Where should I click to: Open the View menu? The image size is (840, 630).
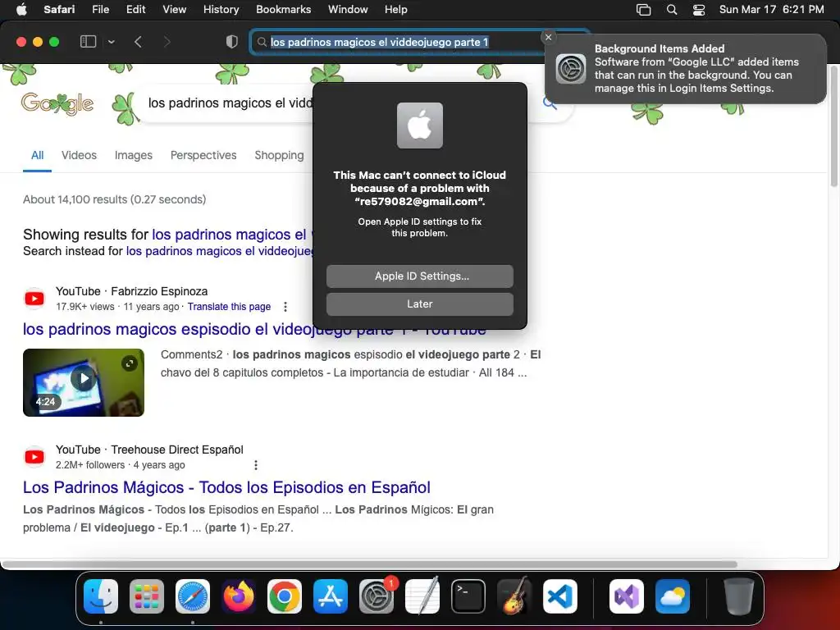tap(175, 9)
